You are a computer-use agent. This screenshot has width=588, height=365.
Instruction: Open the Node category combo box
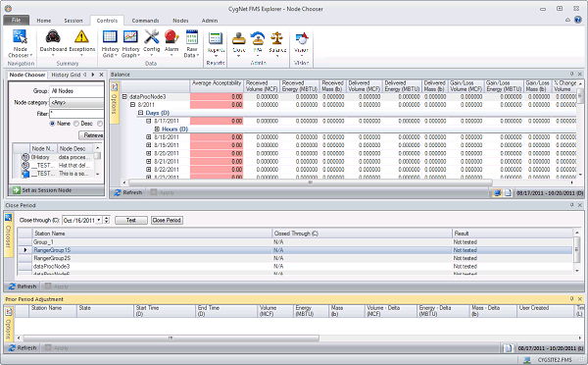pos(76,102)
